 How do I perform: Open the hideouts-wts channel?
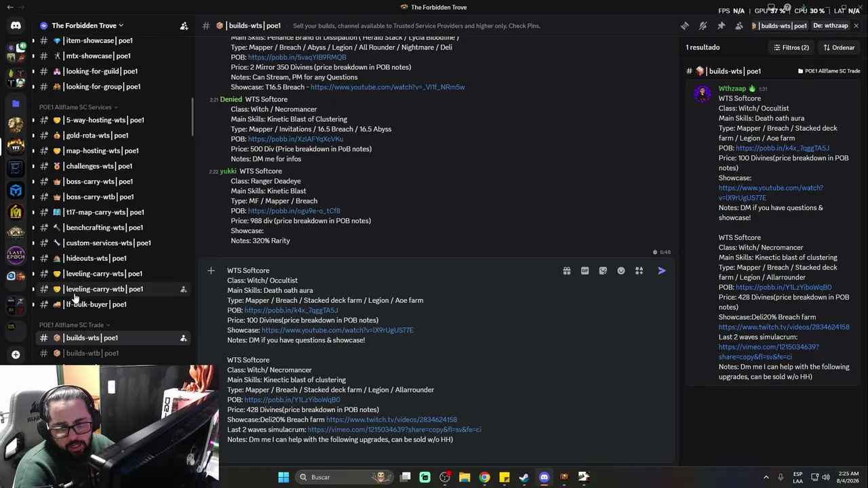[111, 258]
